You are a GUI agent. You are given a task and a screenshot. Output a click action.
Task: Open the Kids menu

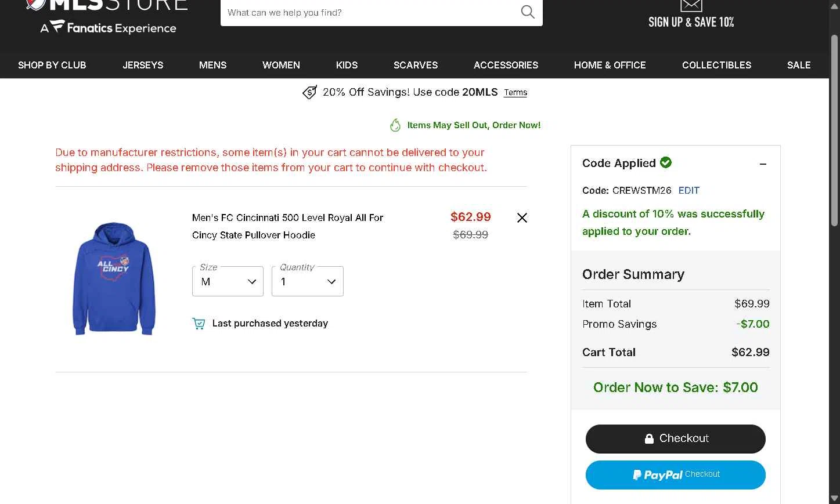pyautogui.click(x=347, y=65)
